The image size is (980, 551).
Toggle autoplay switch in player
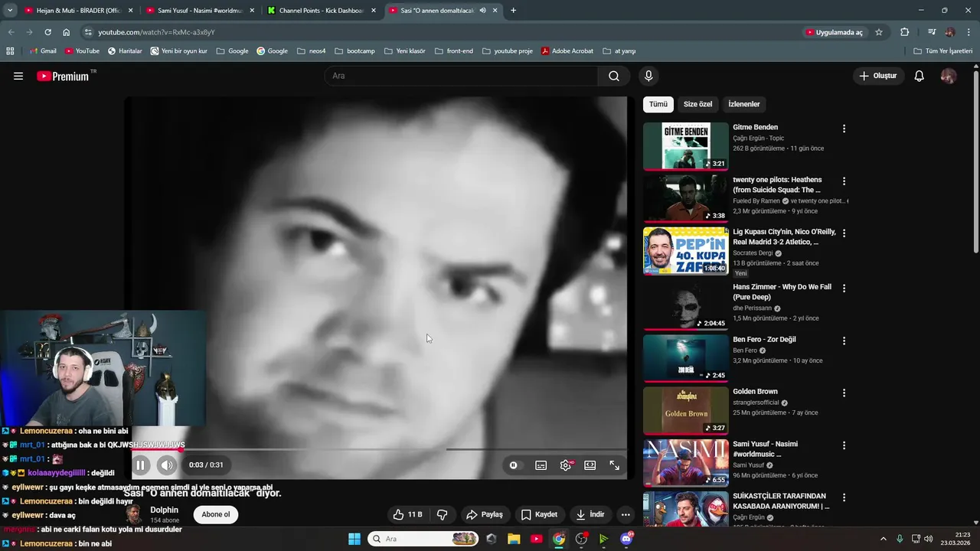pos(513,465)
